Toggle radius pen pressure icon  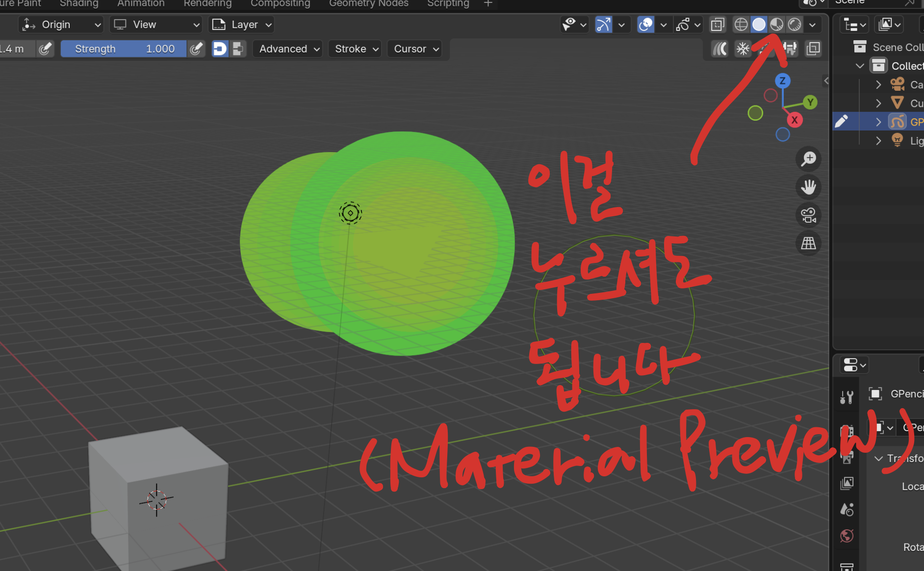(x=45, y=49)
